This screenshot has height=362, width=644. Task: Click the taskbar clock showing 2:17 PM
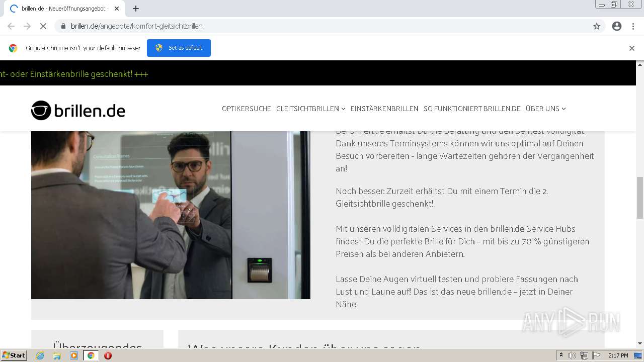tap(618, 355)
